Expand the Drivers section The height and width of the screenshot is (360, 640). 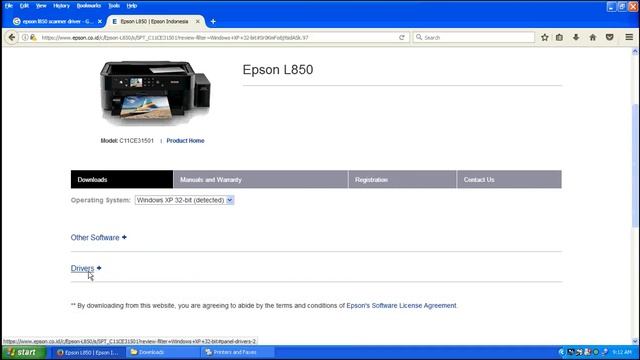point(86,268)
